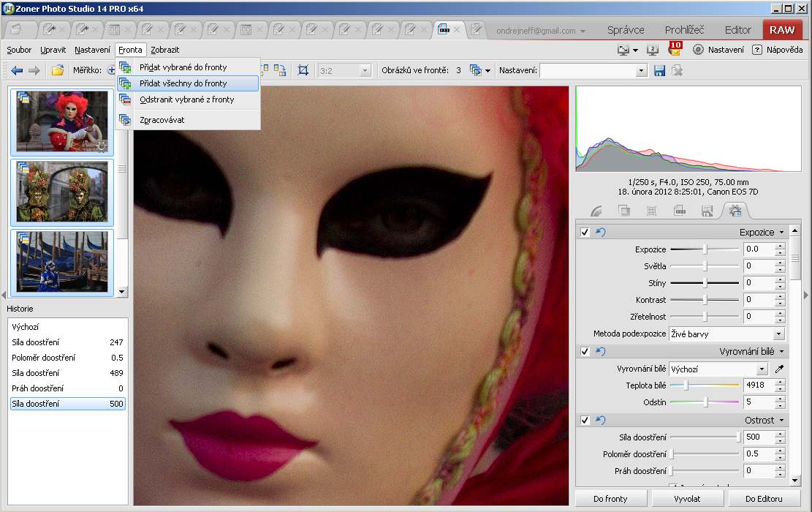The image size is (812, 512).
Task: Reset Expozice settings with the undo arrow
Action: [601, 233]
